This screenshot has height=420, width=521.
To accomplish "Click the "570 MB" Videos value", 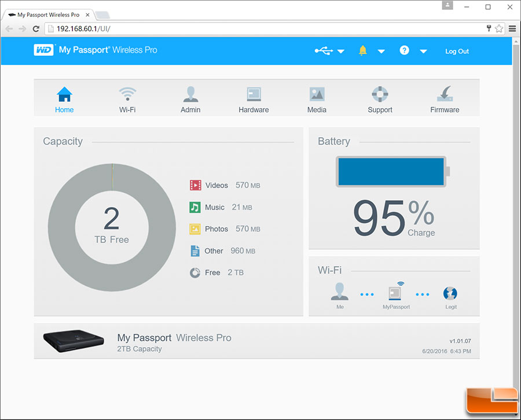I will (248, 185).
